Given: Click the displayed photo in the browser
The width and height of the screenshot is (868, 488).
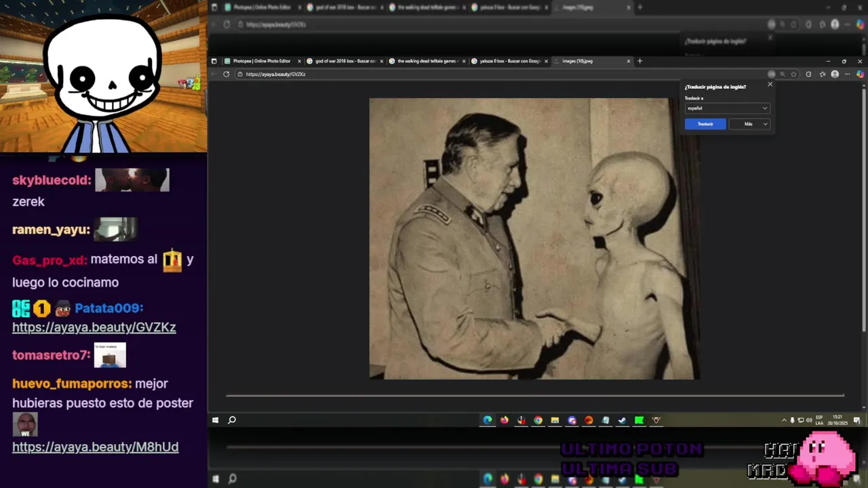Looking at the screenshot, I should click(x=534, y=239).
